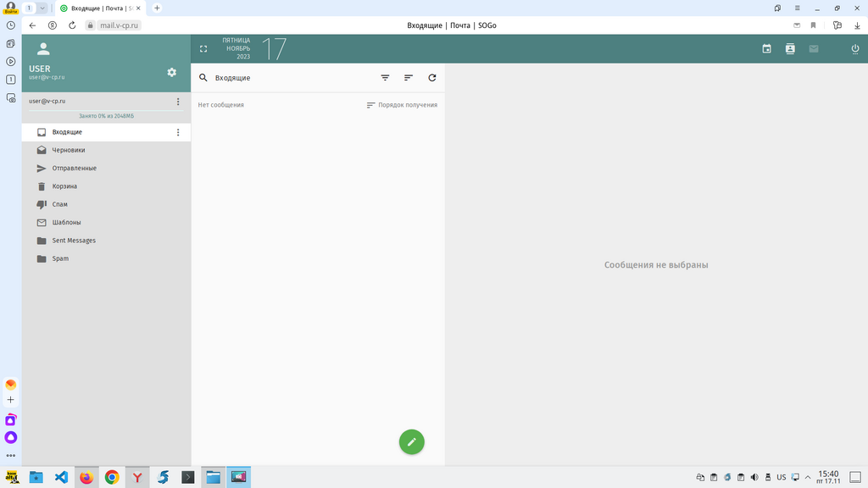This screenshot has width=868, height=488.
Task: Toggle the expand view fullscreen icon
Action: [203, 49]
